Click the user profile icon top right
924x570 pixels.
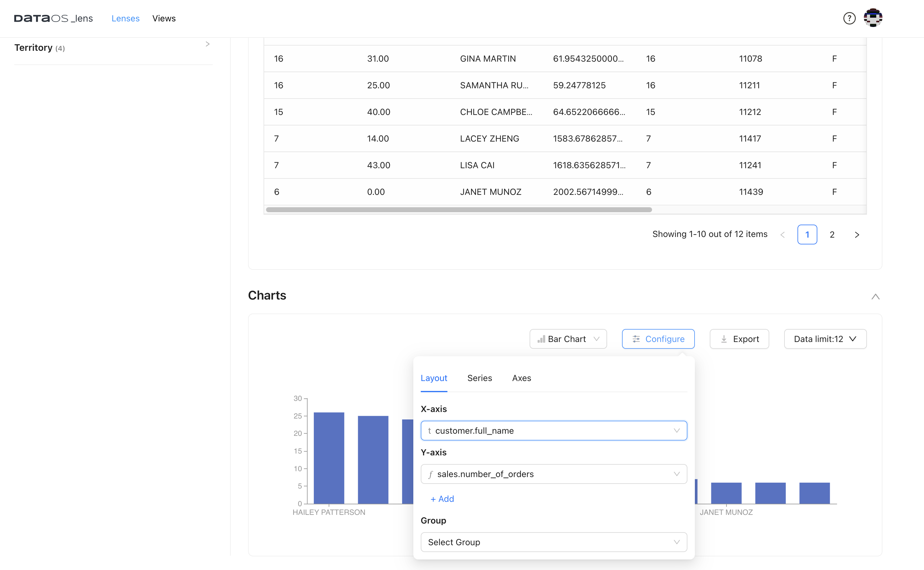(873, 18)
